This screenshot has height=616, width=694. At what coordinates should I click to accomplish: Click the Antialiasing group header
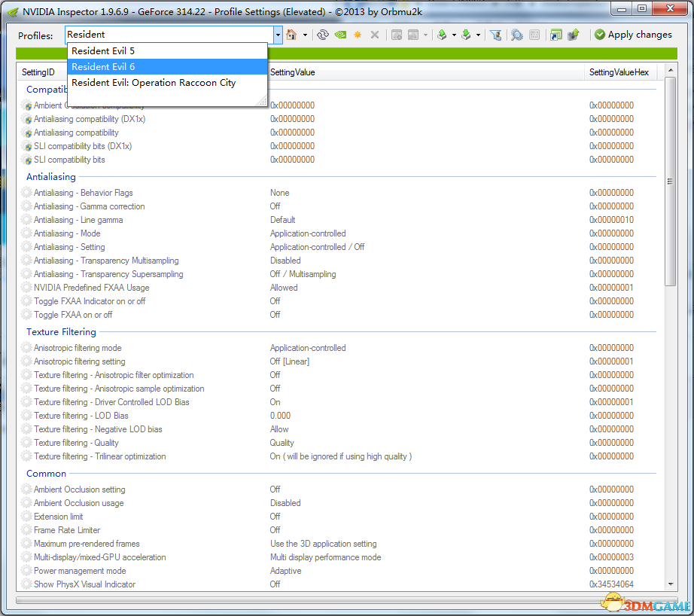point(51,177)
